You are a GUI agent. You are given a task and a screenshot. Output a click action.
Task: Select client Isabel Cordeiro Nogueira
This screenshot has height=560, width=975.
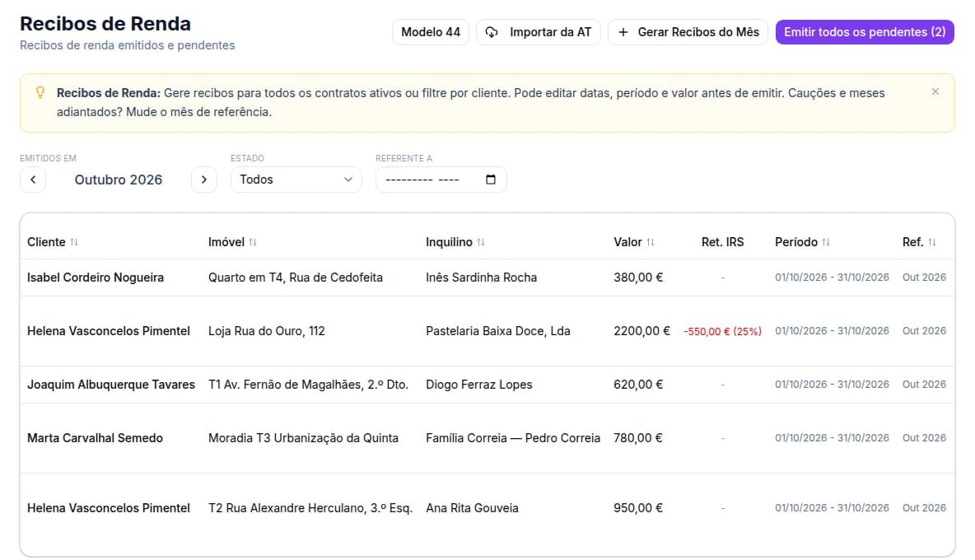pos(96,278)
